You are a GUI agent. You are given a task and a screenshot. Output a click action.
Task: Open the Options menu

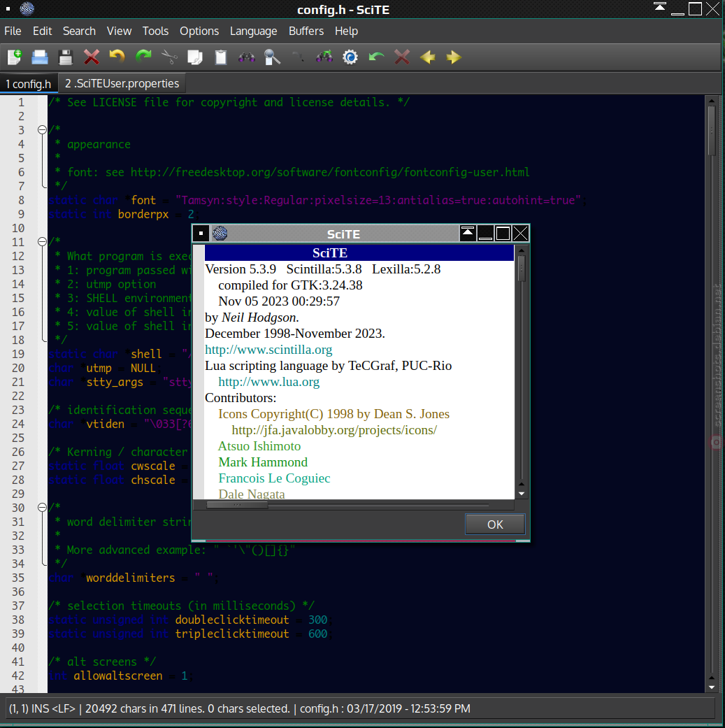[x=199, y=31]
